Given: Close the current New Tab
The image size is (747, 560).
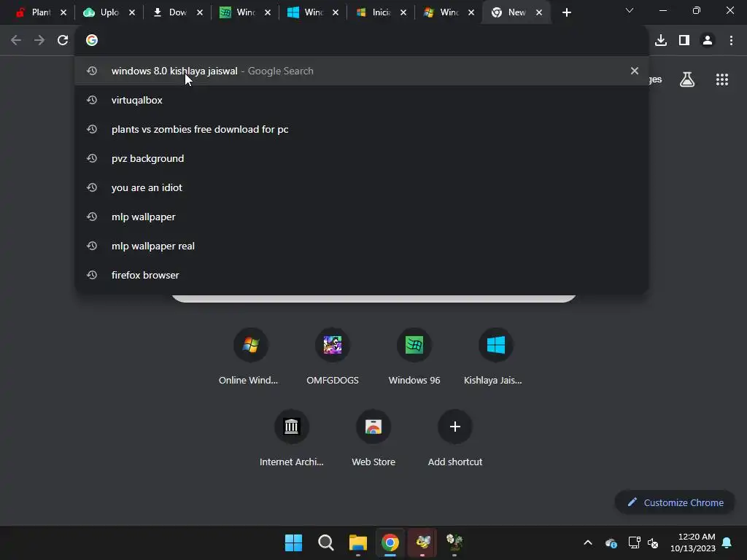Looking at the screenshot, I should coord(539,12).
